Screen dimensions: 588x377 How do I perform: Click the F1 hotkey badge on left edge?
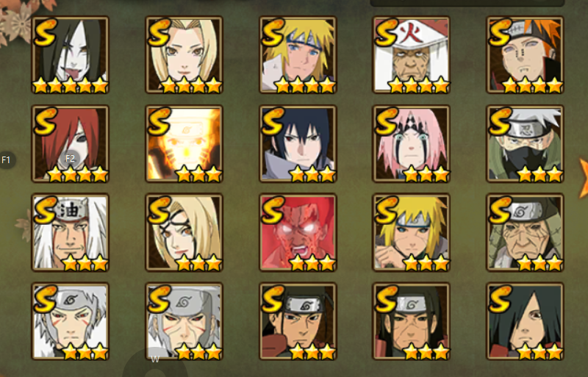(6, 160)
